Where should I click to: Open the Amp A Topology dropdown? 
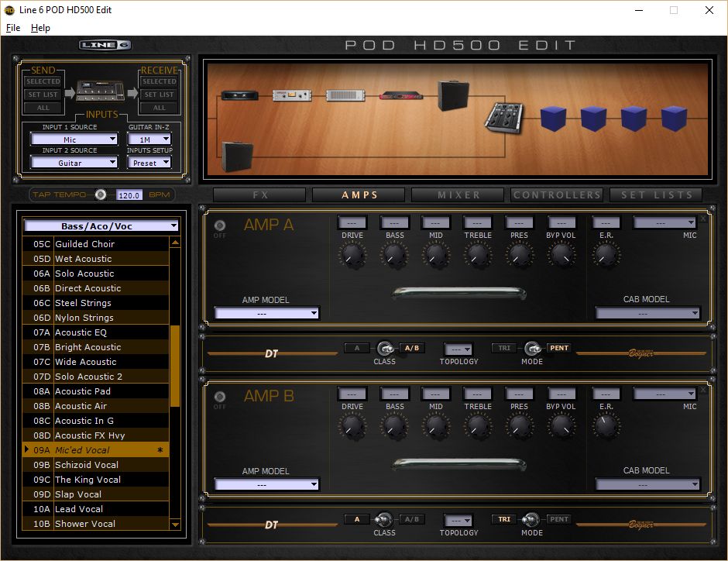[458, 349]
